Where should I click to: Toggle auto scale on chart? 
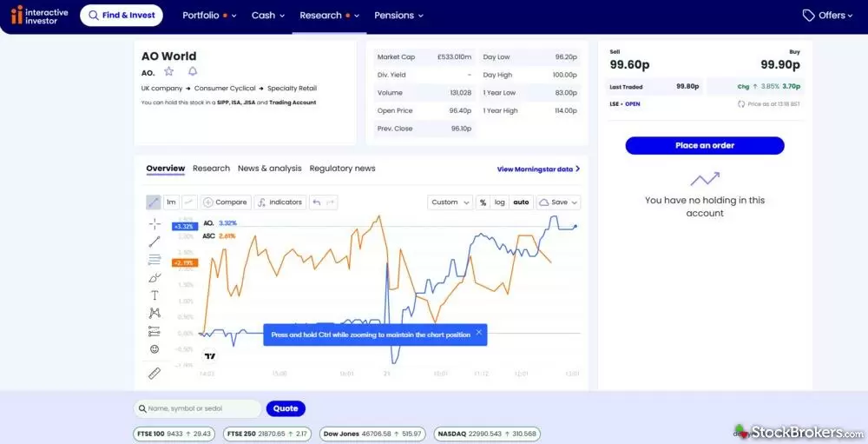click(521, 202)
